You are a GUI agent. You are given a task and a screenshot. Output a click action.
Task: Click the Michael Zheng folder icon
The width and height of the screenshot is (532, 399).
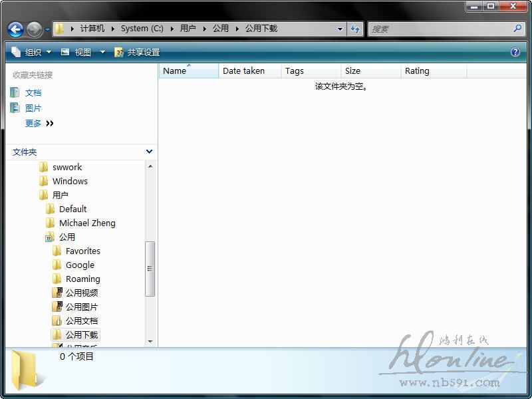coord(51,223)
